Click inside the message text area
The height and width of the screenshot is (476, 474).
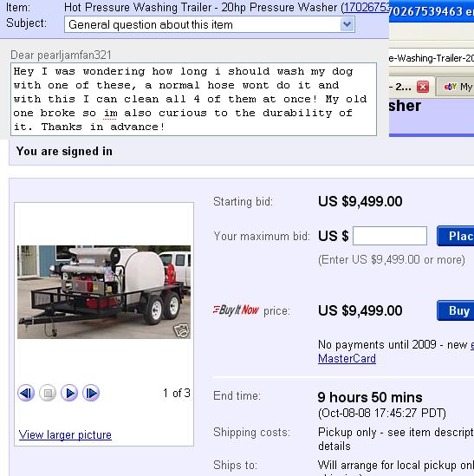click(x=193, y=99)
